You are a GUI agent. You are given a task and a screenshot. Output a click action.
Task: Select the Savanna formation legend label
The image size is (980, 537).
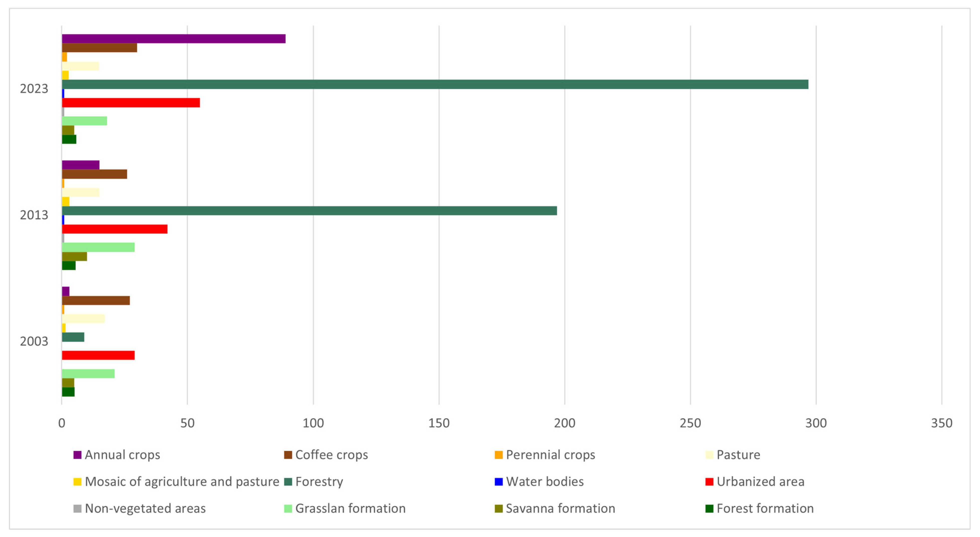[x=560, y=509]
